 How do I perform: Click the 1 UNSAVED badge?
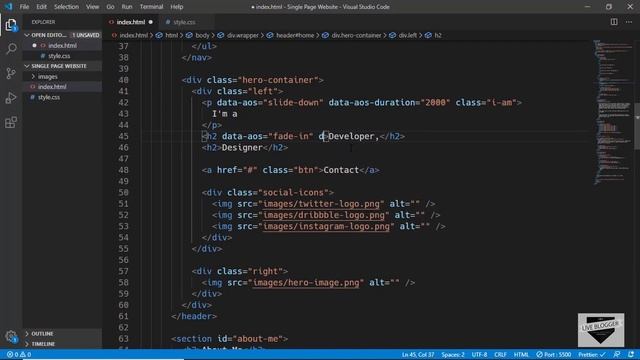[x=86, y=35]
